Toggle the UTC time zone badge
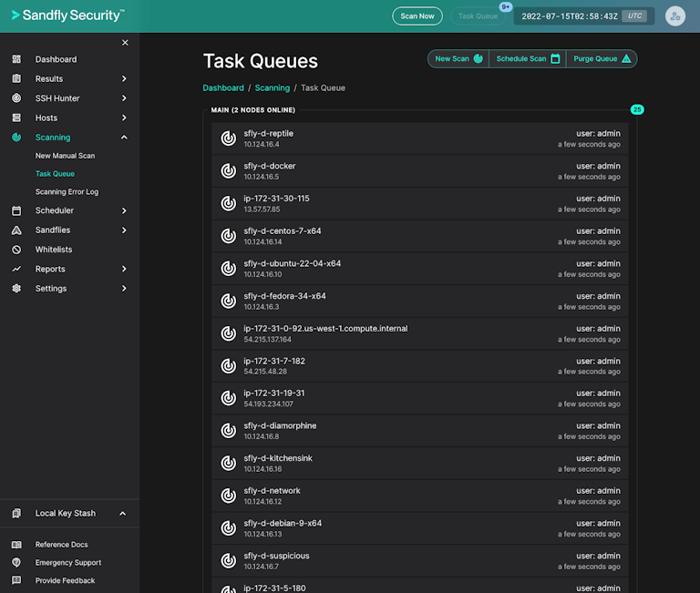Screen dimensions: 700x593 coord(634,16)
